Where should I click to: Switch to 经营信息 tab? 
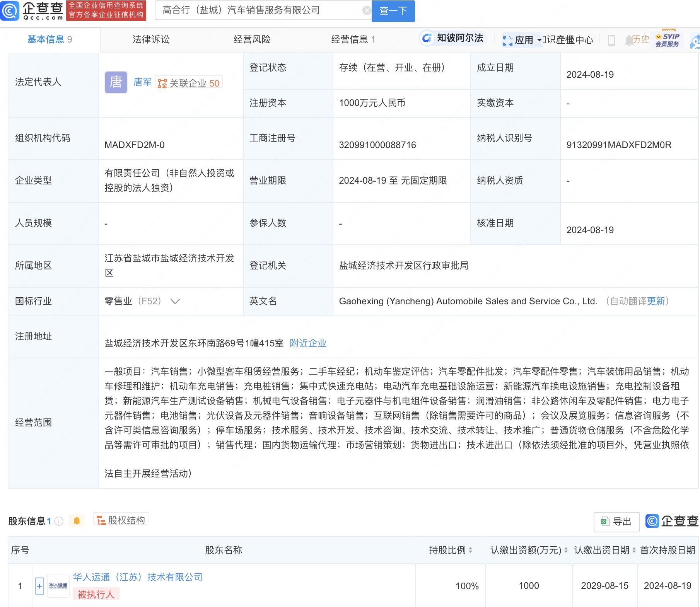point(353,39)
